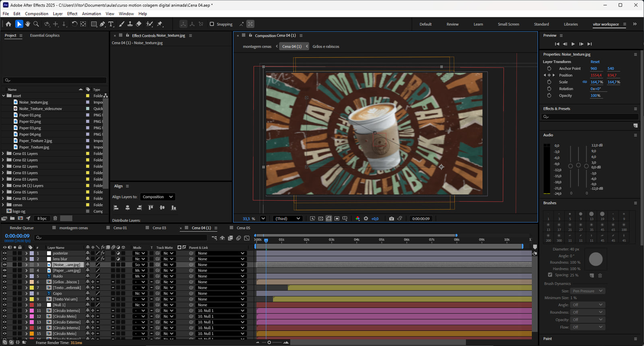Select the Puppet Pin tool
Image resolution: width=644 pixels, height=346 pixels.
pos(160,24)
